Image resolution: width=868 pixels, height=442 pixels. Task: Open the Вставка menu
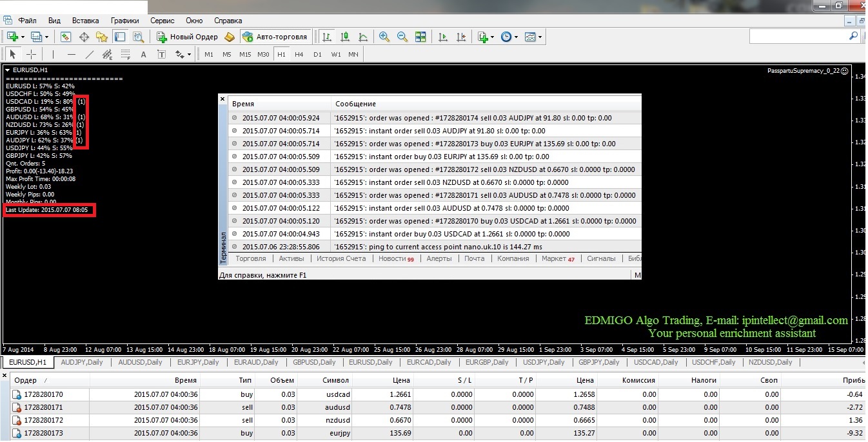[x=85, y=20]
